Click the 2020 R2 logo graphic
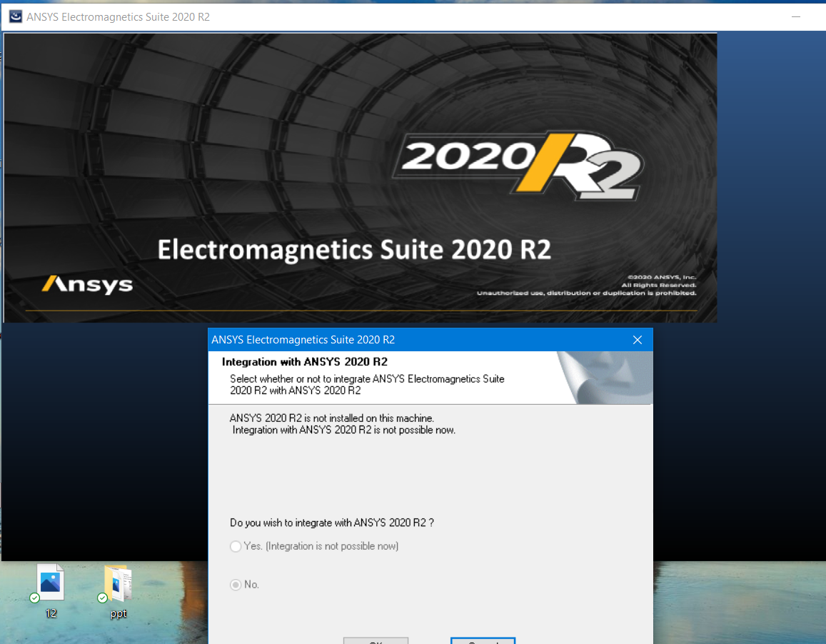Image resolution: width=826 pixels, height=644 pixels. [518, 165]
